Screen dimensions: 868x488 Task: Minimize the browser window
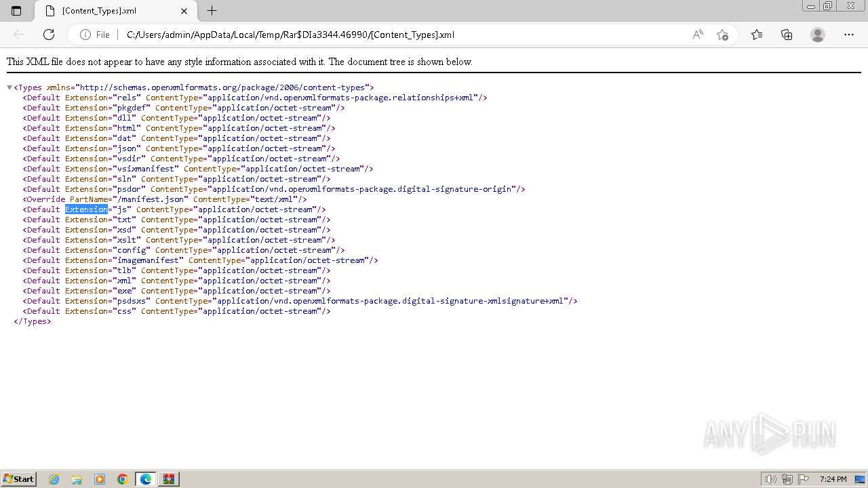810,6
